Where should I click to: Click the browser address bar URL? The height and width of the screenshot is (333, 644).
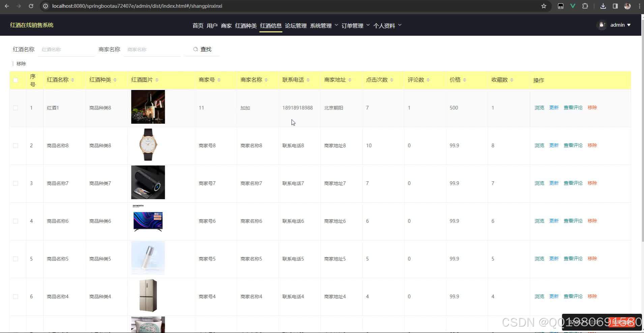point(137,6)
